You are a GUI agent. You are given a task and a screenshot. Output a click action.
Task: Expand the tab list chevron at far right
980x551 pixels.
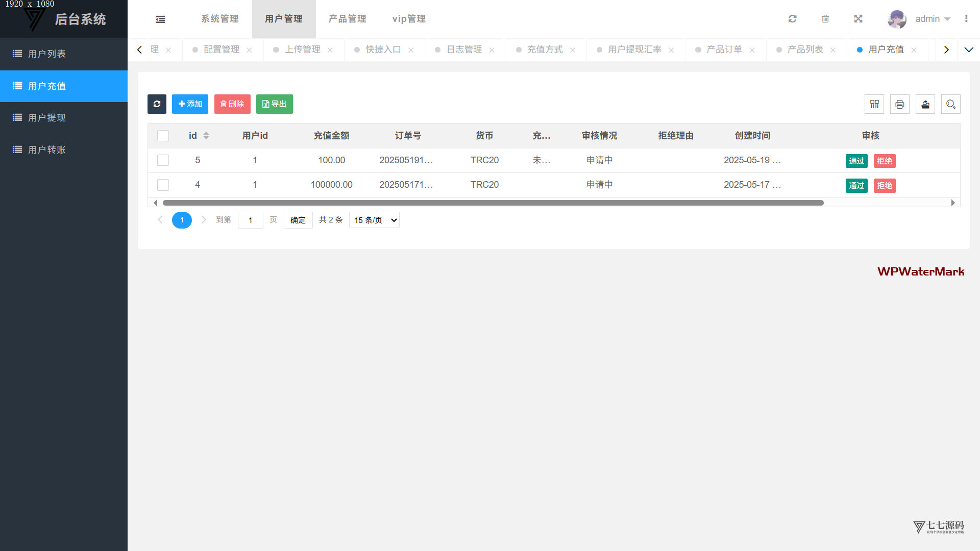[x=969, y=49]
